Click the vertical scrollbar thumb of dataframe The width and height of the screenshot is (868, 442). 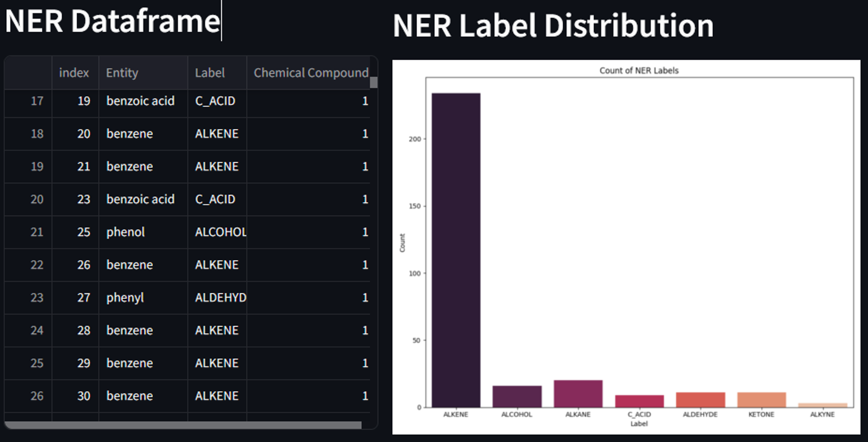click(x=373, y=82)
